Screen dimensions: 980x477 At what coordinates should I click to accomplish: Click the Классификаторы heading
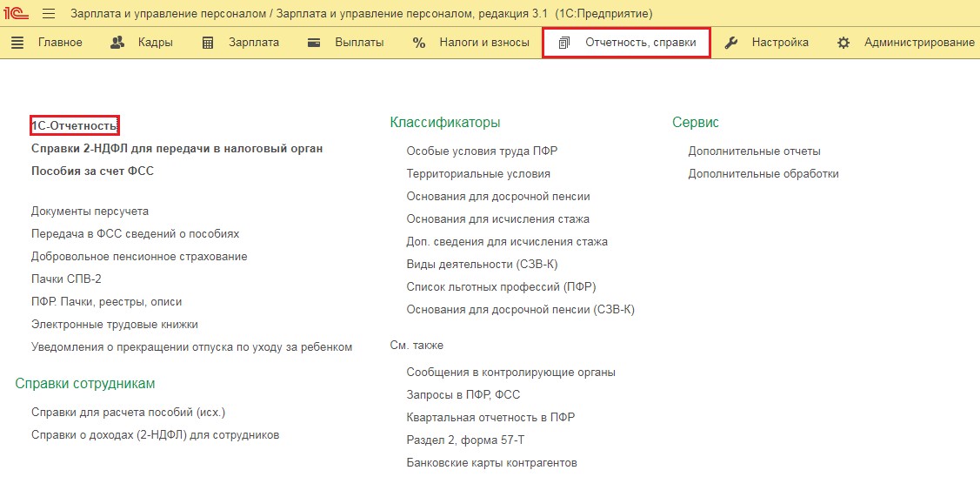pyautogui.click(x=445, y=122)
